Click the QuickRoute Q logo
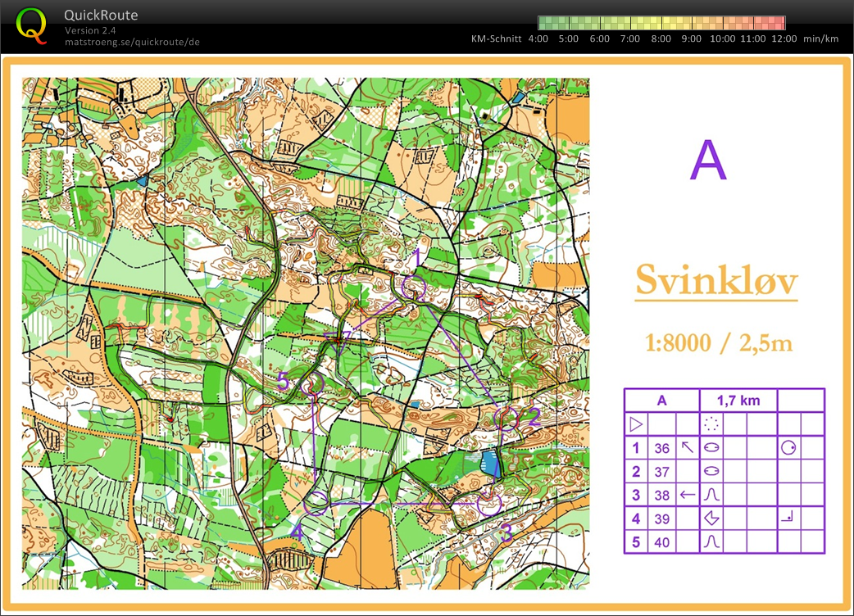 (x=31, y=25)
